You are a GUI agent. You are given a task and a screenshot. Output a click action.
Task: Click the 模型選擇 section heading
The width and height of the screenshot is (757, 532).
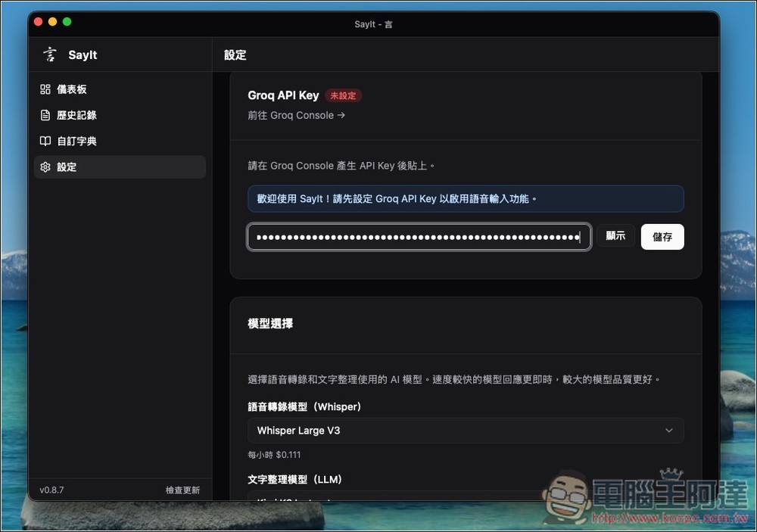click(270, 323)
